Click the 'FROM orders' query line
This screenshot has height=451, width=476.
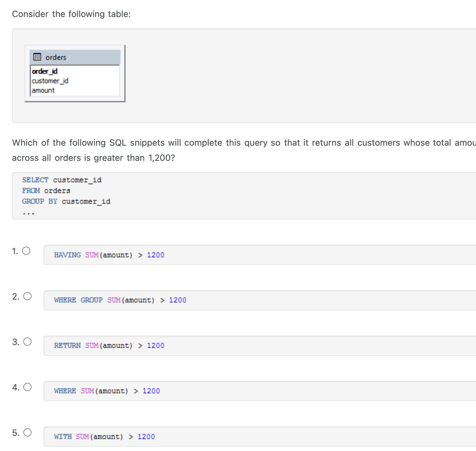(46, 190)
